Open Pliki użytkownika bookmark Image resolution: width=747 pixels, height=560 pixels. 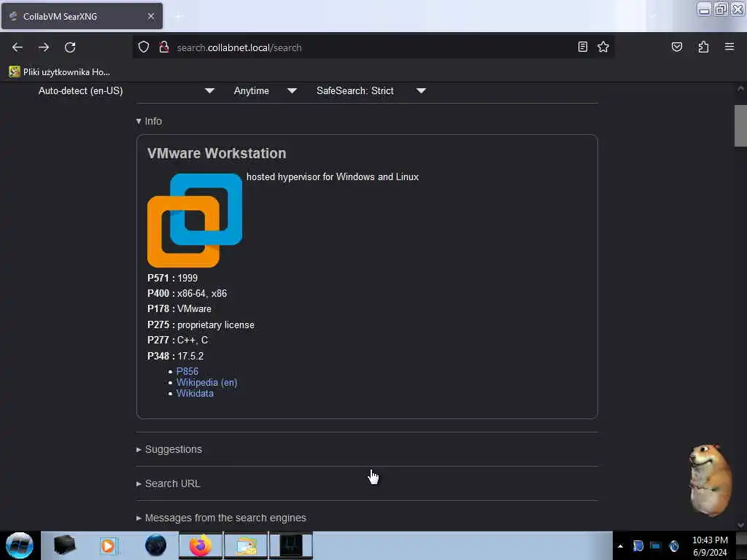[60, 72]
